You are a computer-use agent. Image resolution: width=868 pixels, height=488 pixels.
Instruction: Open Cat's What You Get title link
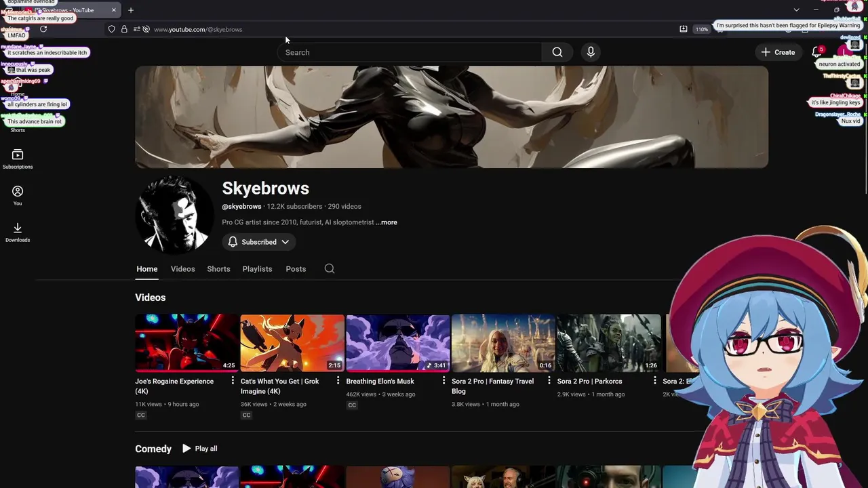pyautogui.click(x=279, y=386)
